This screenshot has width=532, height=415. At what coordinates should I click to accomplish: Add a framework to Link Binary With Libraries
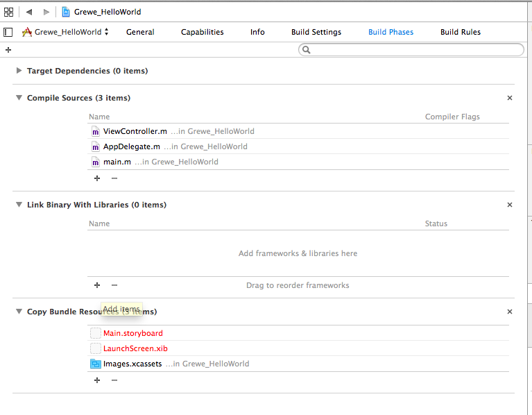[96, 285]
